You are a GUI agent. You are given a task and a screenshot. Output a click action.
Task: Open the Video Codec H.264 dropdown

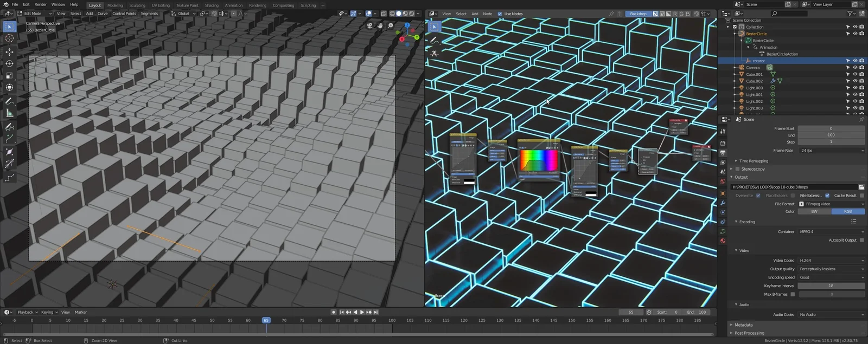(x=831, y=261)
